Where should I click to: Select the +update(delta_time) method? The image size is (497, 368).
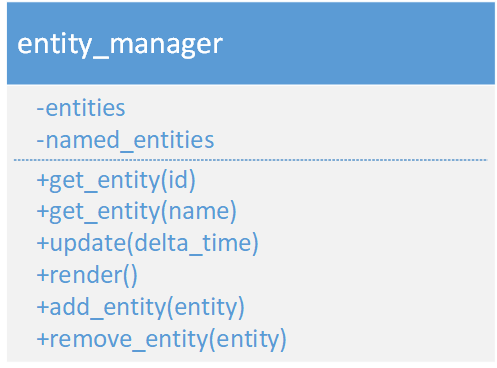148,244
